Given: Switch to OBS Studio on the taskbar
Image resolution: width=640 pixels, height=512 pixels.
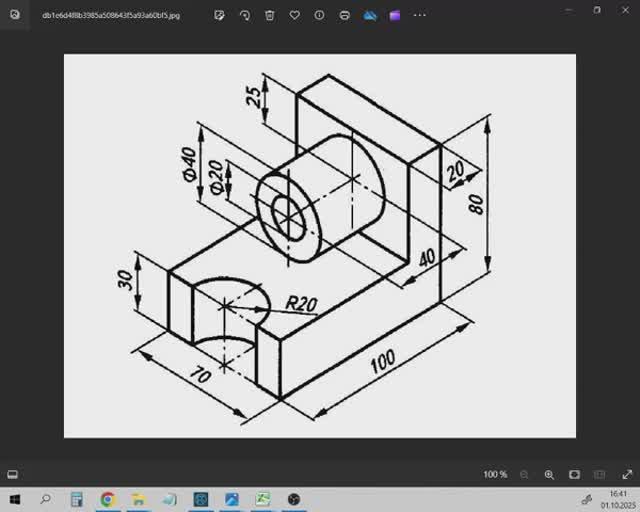Looking at the screenshot, I should click(294, 499).
